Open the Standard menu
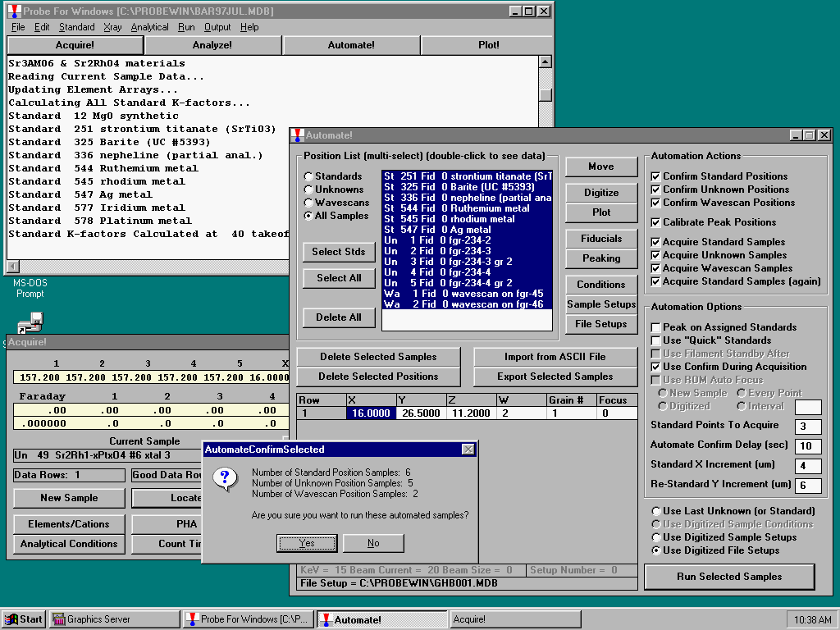This screenshot has width=840, height=630. coord(76,27)
